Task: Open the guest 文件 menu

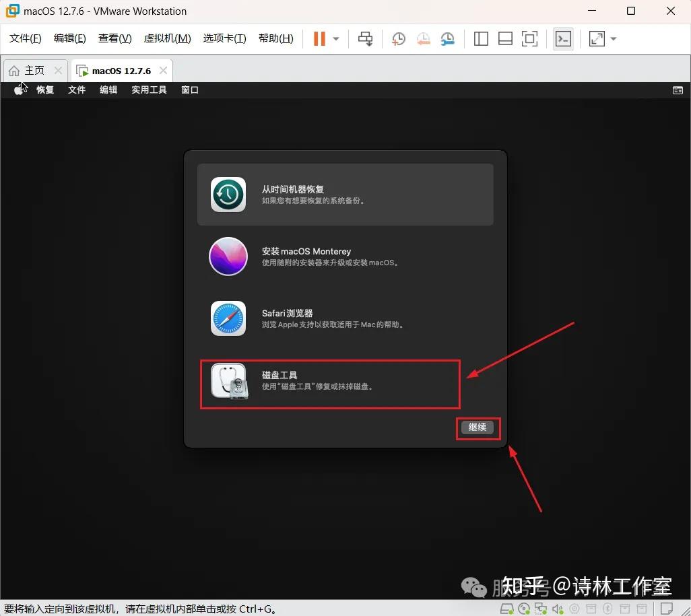Action: pyautogui.click(x=77, y=90)
